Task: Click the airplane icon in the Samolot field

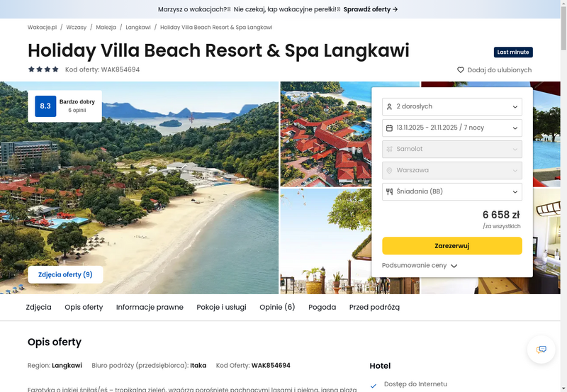Action: 389,149
